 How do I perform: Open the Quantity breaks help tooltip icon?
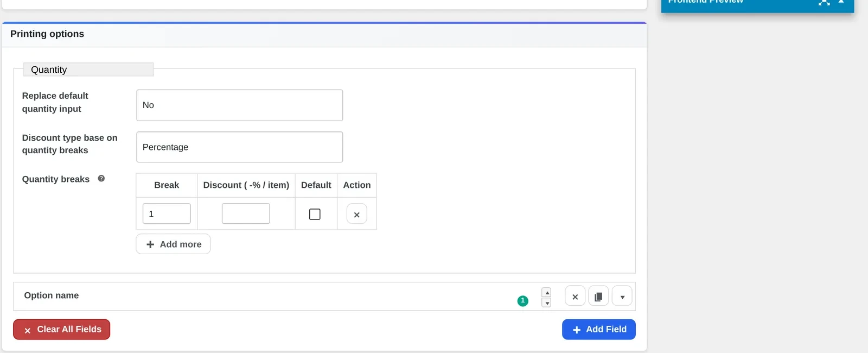tap(101, 179)
